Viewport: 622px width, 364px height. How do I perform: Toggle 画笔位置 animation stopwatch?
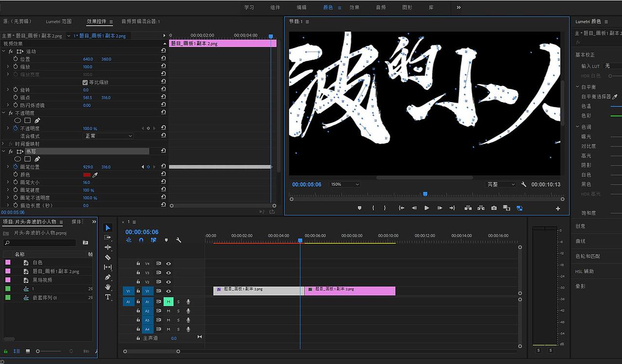click(15, 167)
